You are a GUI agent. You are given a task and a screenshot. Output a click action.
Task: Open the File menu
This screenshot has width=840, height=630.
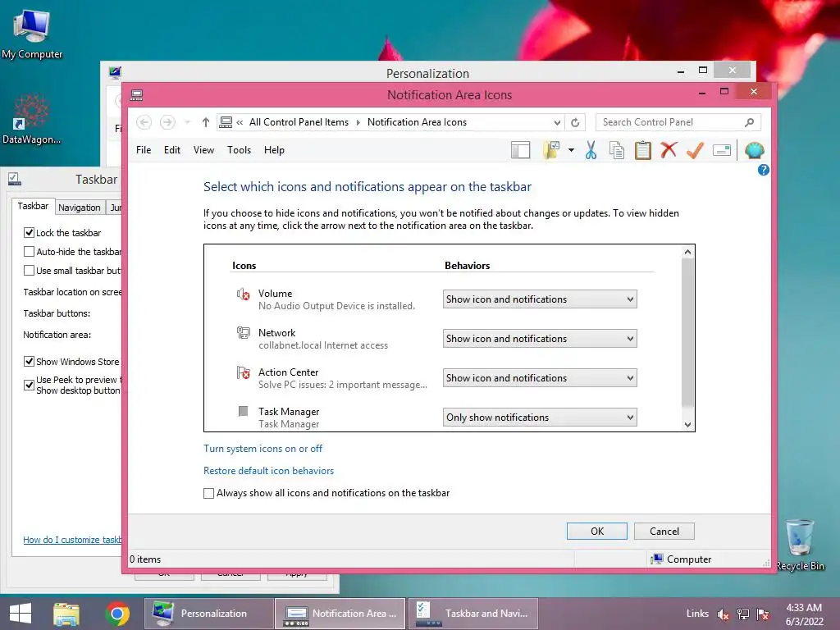tap(143, 150)
